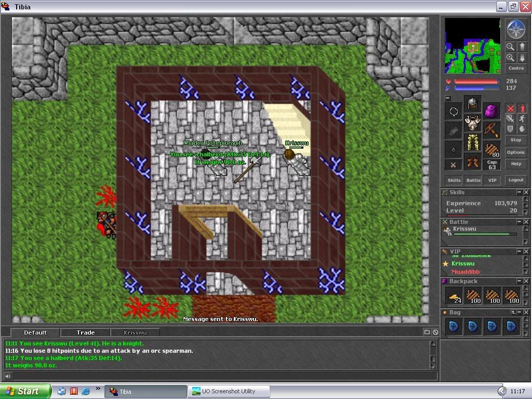Enable stand while fighting mode
This screenshot has height=399, width=532.
(x=522, y=108)
